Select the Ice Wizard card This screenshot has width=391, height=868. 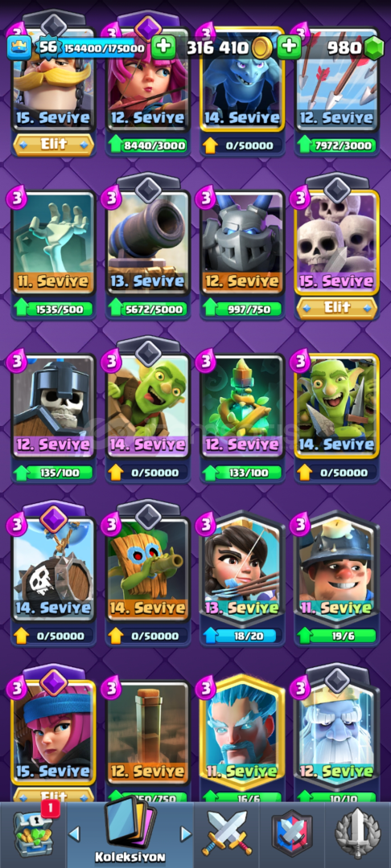click(242, 734)
